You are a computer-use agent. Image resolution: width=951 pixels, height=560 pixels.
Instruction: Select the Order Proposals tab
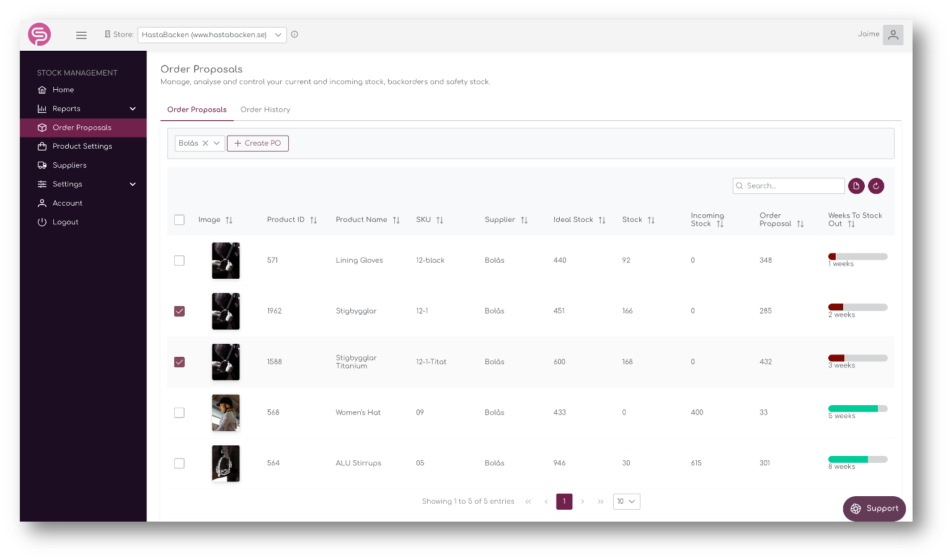point(197,110)
